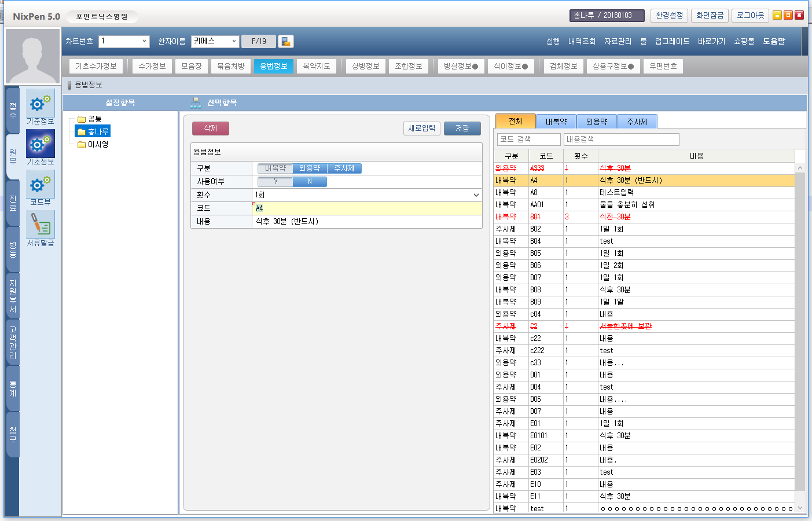The height and width of the screenshot is (521, 812).
Task: Open the 서류발급 document icon
Action: pyautogui.click(x=40, y=225)
